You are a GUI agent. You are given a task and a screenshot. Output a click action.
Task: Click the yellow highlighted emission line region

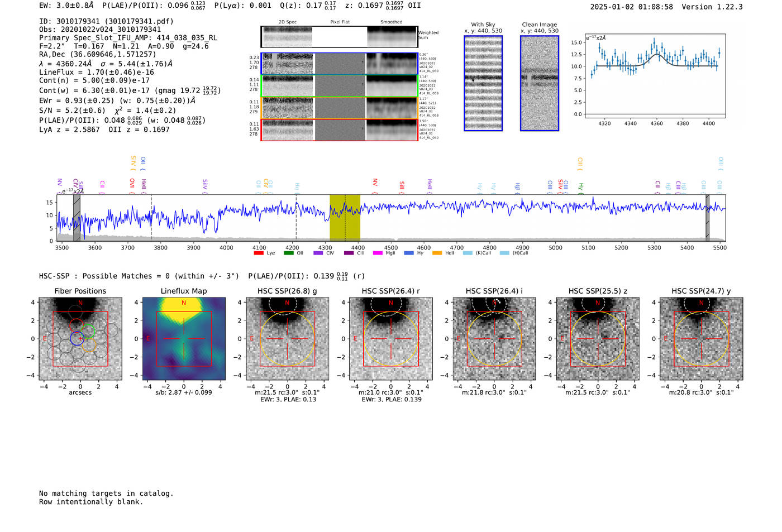point(345,218)
